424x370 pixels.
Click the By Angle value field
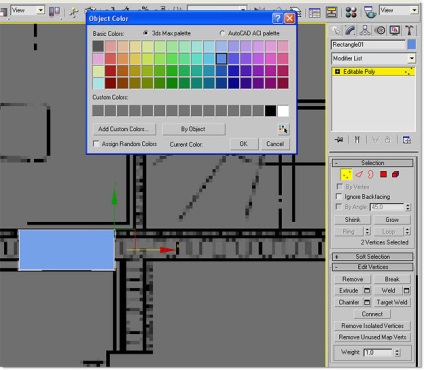[x=387, y=207]
